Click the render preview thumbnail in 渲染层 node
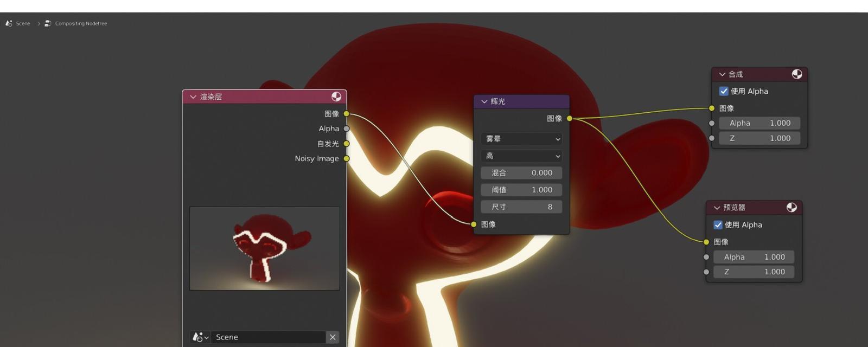This screenshot has height=347, width=868. (x=265, y=248)
